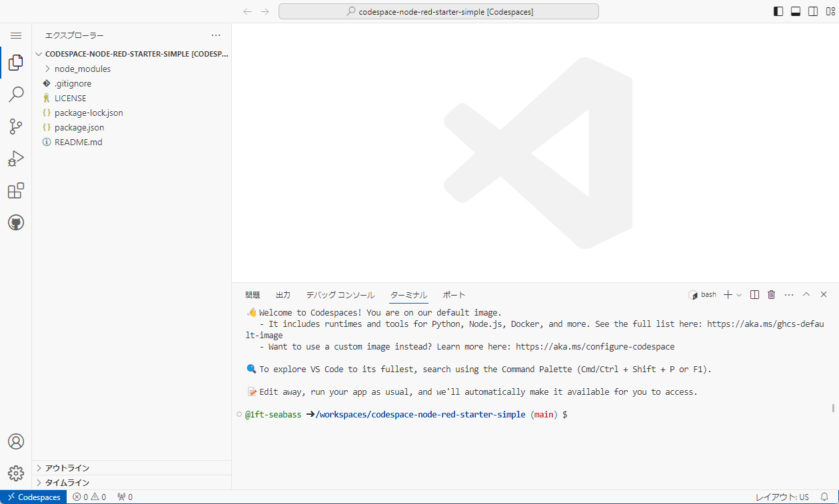
Task: Select the Source Control icon
Action: click(16, 126)
